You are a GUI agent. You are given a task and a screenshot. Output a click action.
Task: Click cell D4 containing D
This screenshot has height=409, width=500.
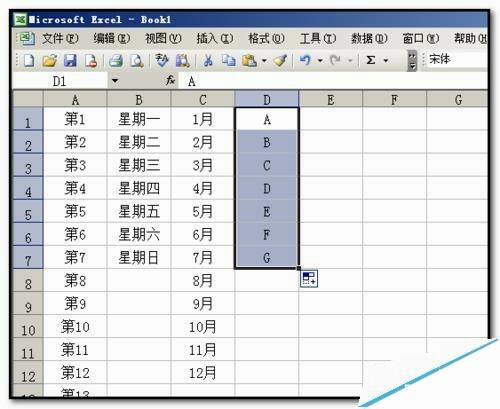(x=267, y=188)
